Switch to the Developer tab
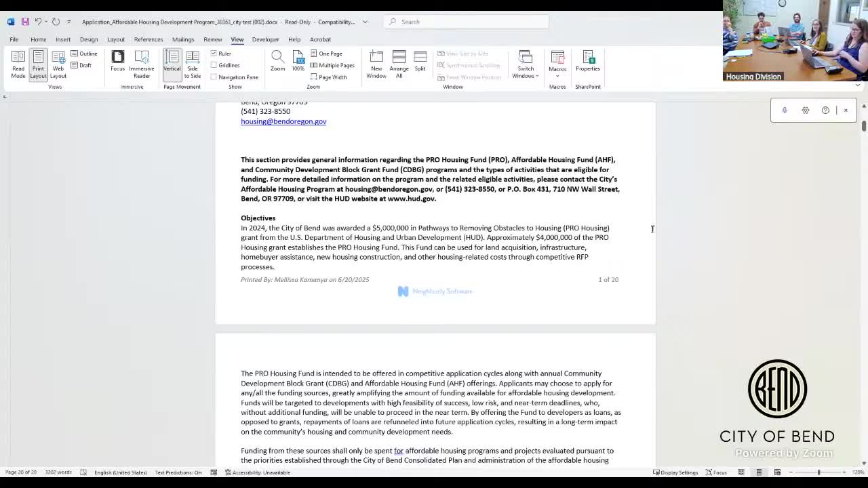 tap(265, 39)
